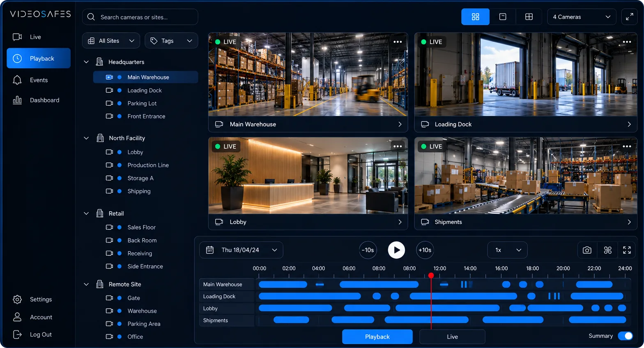Click the Lobby camera video thumbnail

[308, 175]
